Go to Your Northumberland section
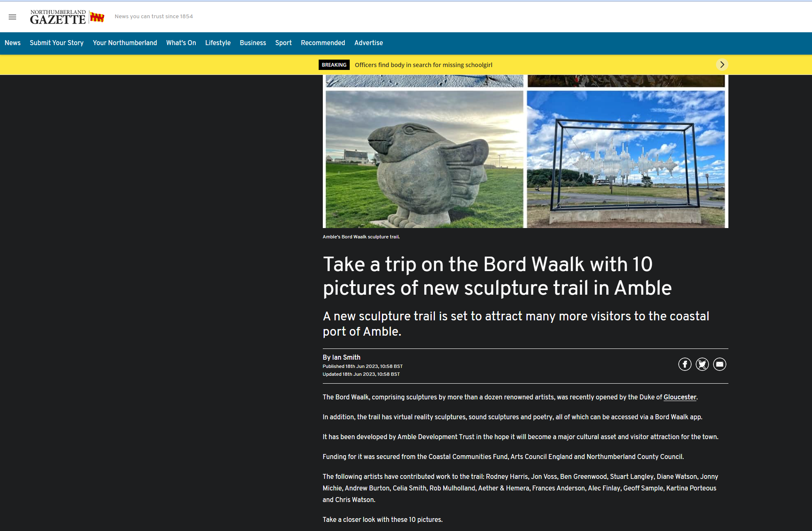812x531 pixels. (125, 43)
